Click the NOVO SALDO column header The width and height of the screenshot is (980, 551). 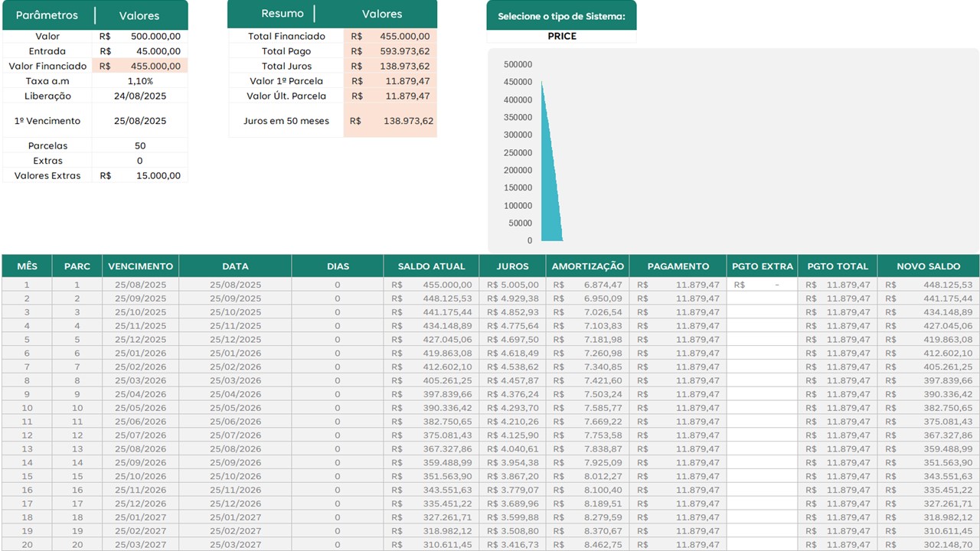928,266
